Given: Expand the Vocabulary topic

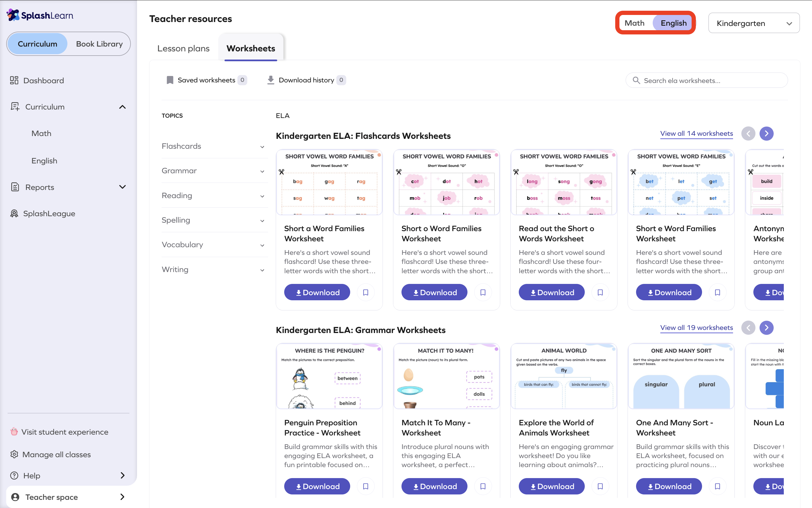Looking at the screenshot, I should pyautogui.click(x=215, y=245).
